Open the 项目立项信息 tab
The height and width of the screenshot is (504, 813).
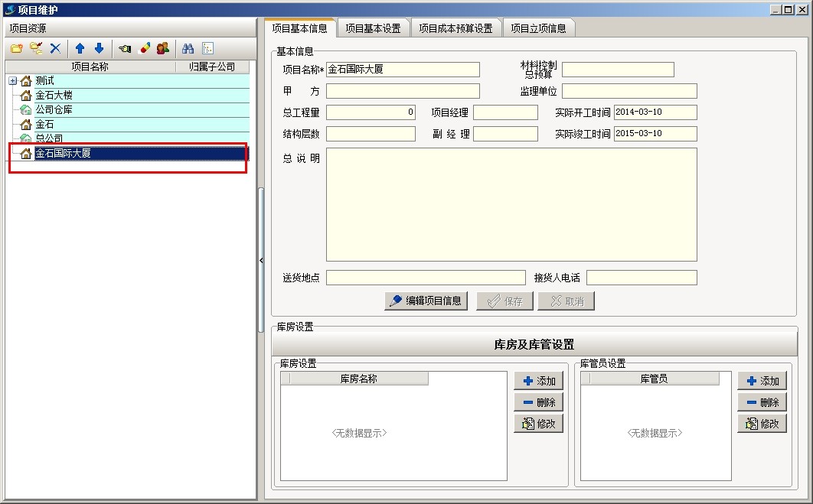pyautogui.click(x=538, y=28)
